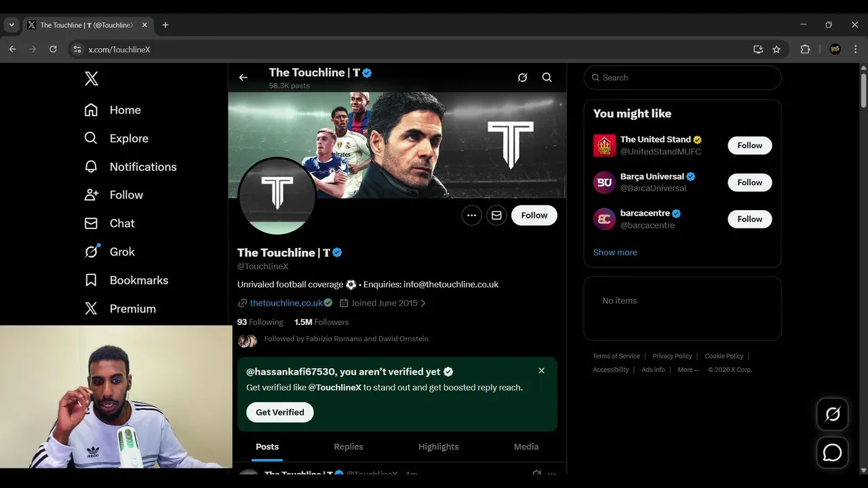Open Accessibility footer link
Viewport: 868px width, 488px height.
pos(611,370)
